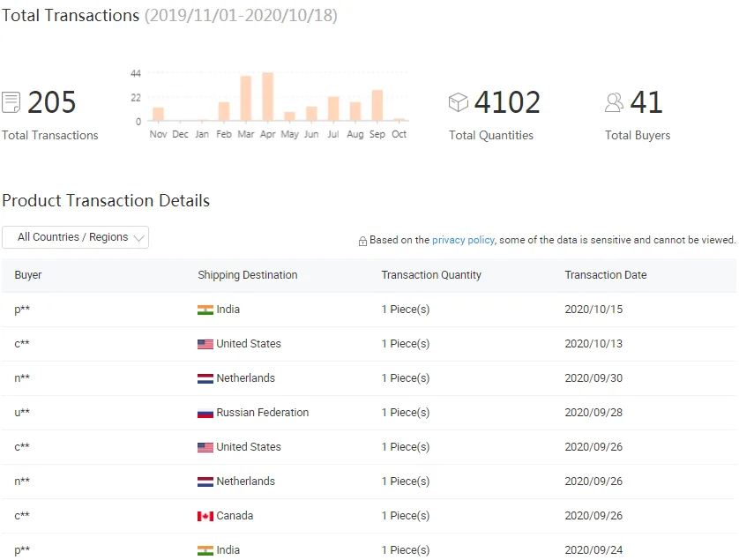
Task: Click the Buyer column header
Action: [28, 275]
